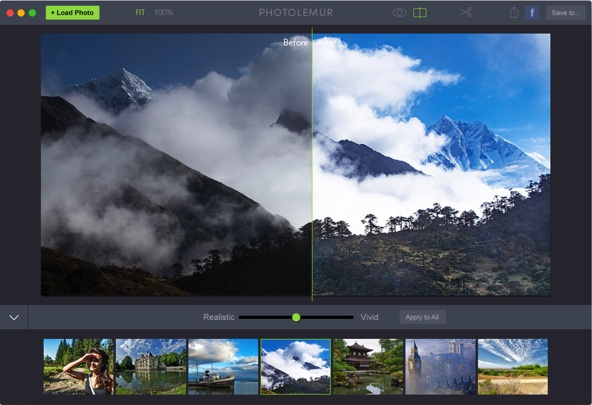Screen dimensions: 592x405
Task: Share photo to Facebook
Action: coord(532,13)
